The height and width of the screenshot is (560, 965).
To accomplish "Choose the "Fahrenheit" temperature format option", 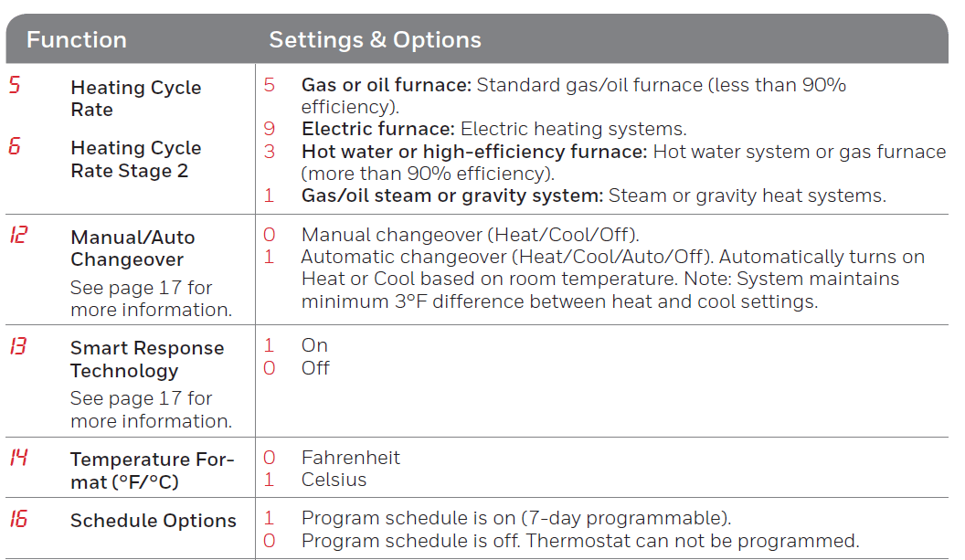I will pos(350,458).
